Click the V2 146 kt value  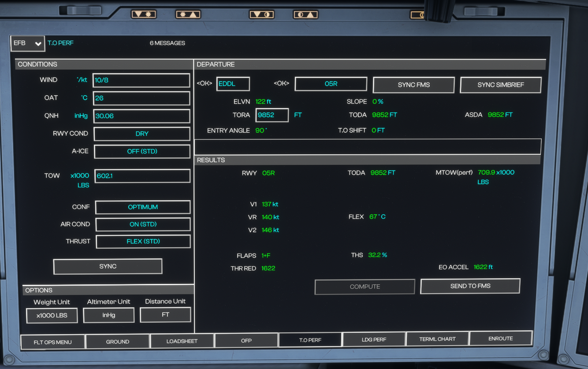[270, 230]
